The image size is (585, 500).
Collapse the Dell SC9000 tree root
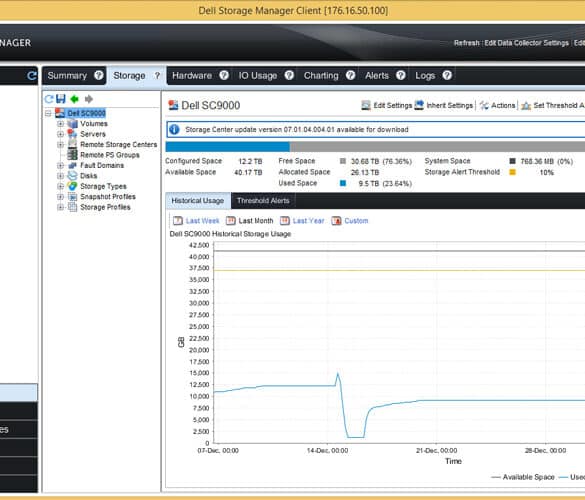point(49,113)
